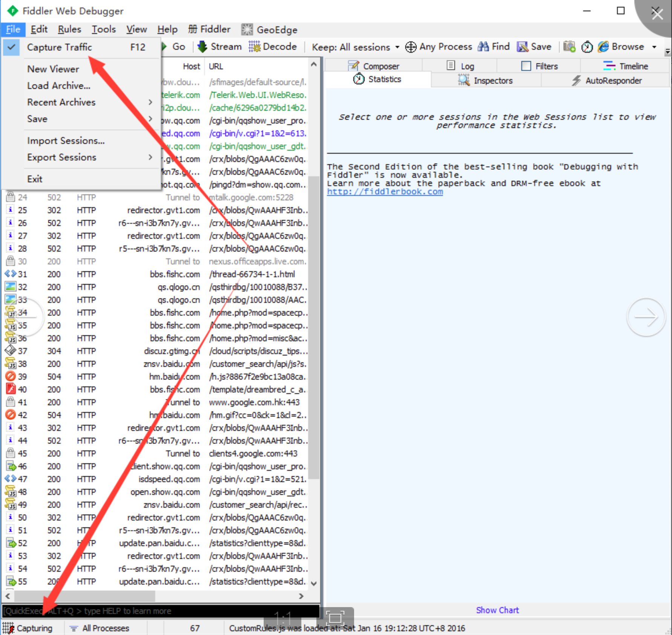Click session 39 blocked error icon

tap(11, 376)
